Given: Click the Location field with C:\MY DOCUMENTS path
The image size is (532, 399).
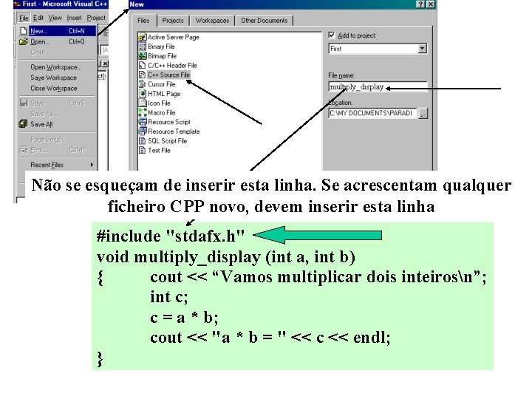Looking at the screenshot, I should [x=372, y=113].
